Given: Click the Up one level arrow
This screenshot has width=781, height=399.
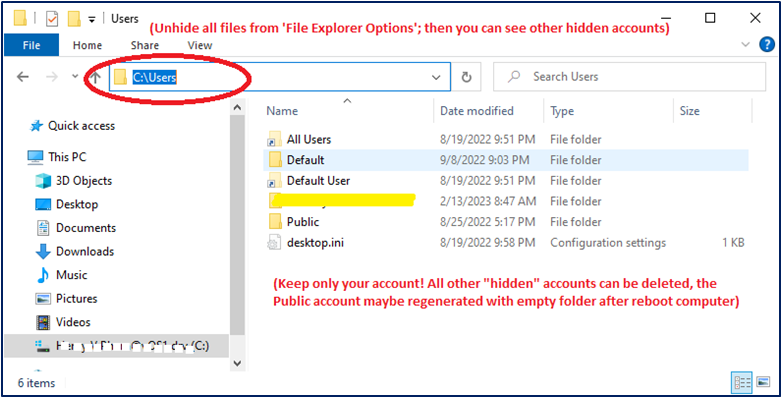Looking at the screenshot, I should point(96,77).
